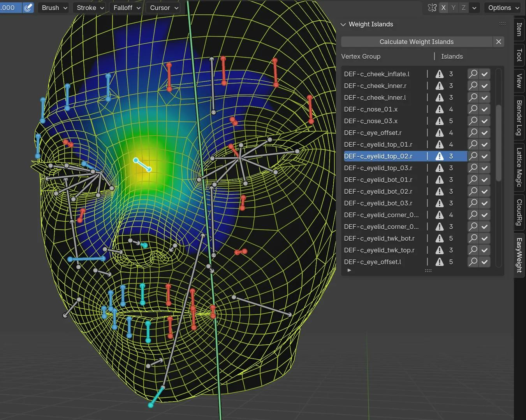
Task: Click magnifier icon for DEF-c_cheek_inner.l
Action: click(x=473, y=97)
